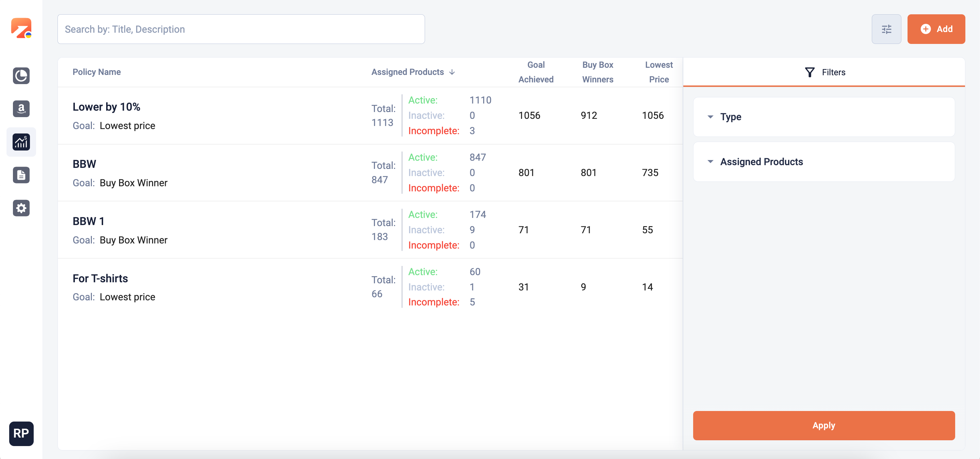Viewport: 980px width, 459px height.
Task: Select the repricing chart sidebar icon
Action: [x=21, y=142]
